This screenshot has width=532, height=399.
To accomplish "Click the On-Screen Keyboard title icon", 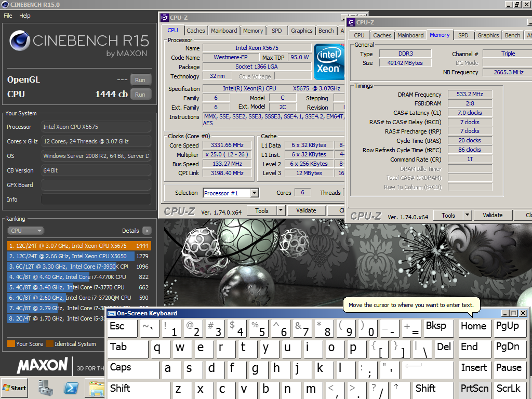I will click(111, 313).
